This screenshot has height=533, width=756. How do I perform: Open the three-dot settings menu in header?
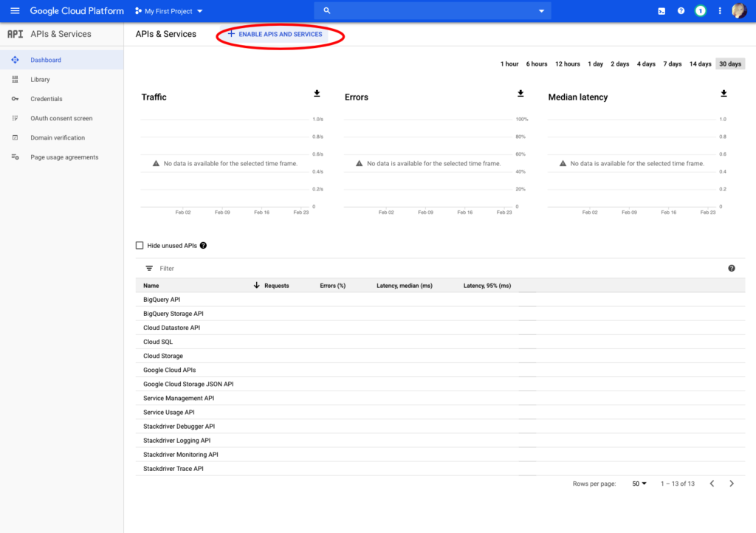pos(720,10)
